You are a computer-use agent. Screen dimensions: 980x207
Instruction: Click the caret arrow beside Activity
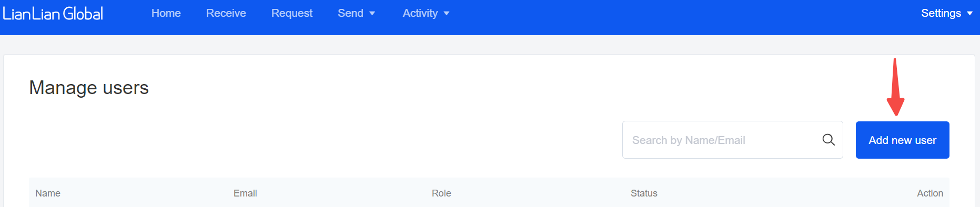click(447, 14)
